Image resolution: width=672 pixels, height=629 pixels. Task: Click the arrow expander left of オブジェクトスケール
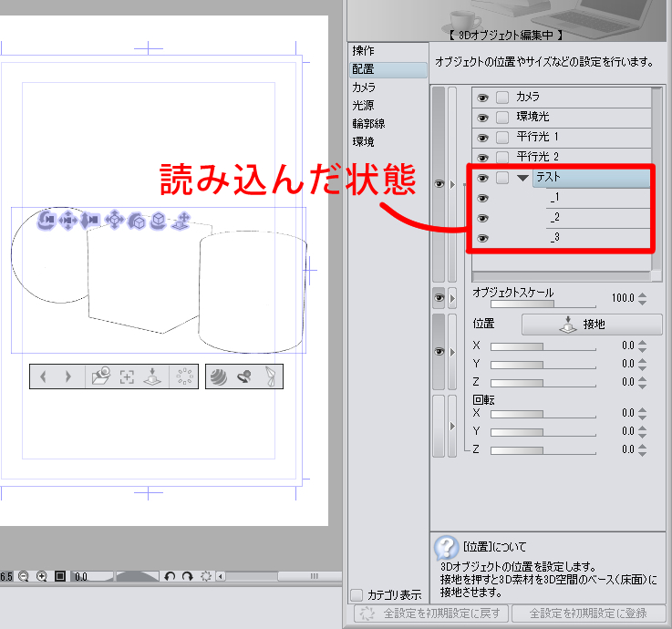pyautogui.click(x=452, y=298)
